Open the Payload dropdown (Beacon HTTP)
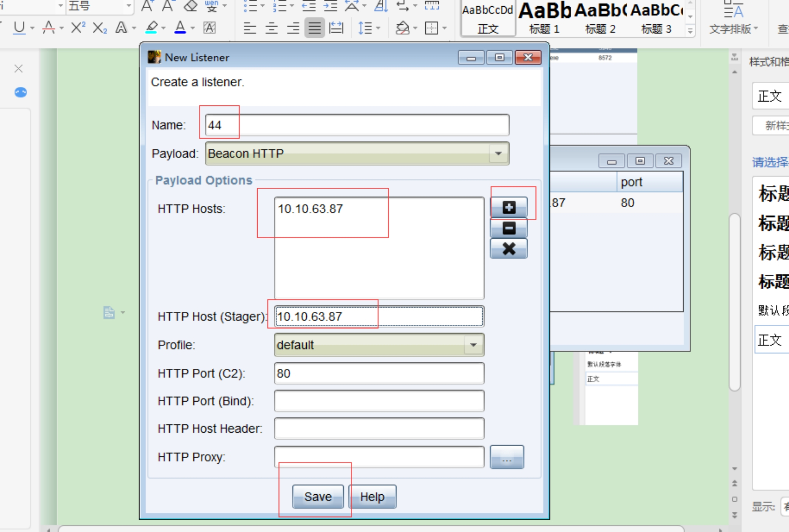The image size is (789, 532). pos(498,154)
